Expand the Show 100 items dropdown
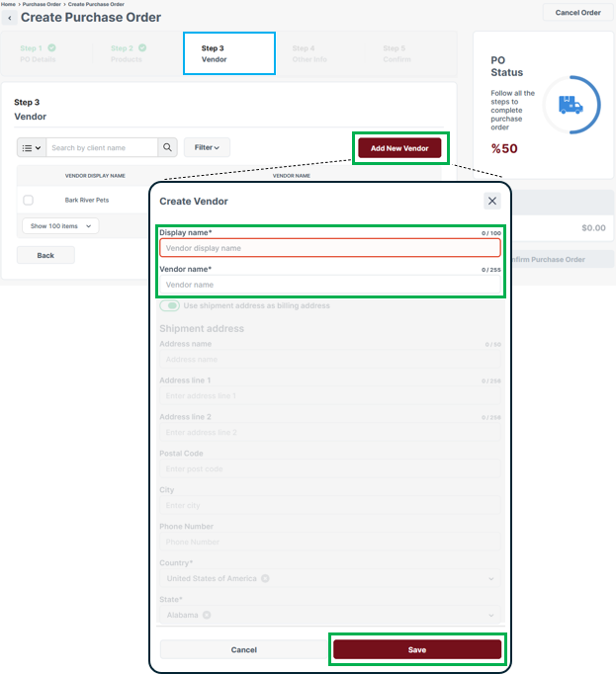 (x=60, y=226)
